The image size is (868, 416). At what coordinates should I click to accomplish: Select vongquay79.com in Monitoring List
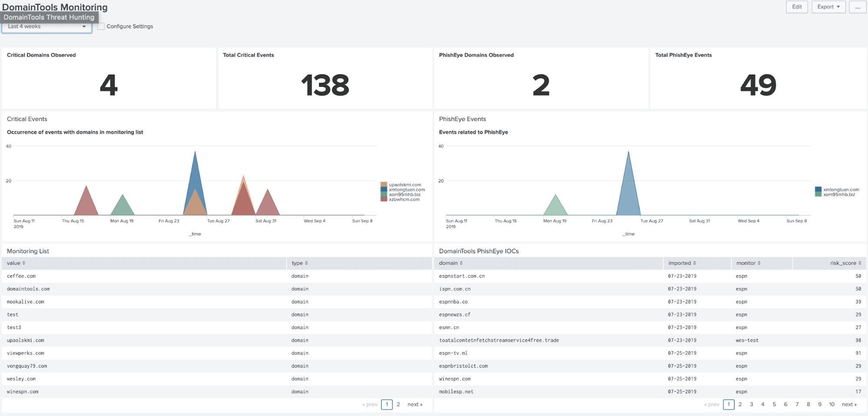pos(27,366)
